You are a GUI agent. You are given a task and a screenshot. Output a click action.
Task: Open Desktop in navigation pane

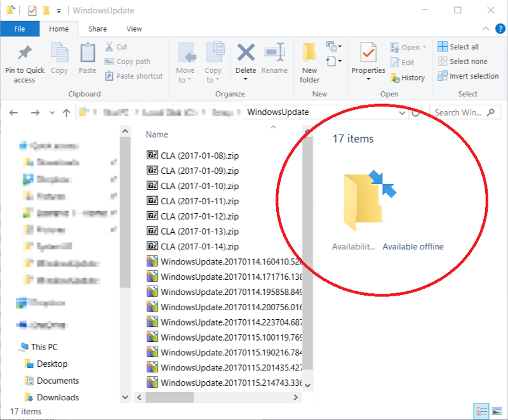pyautogui.click(x=46, y=364)
